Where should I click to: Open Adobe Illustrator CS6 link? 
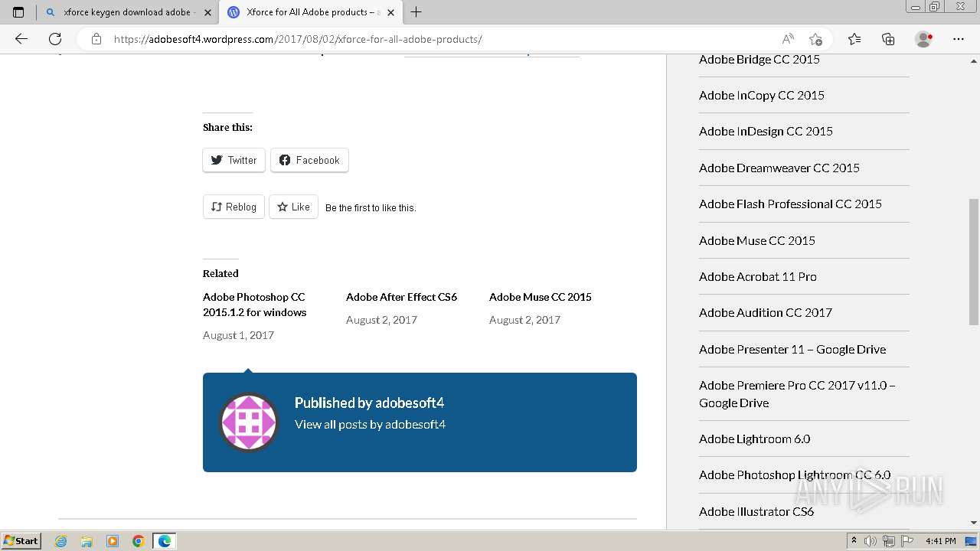click(756, 511)
